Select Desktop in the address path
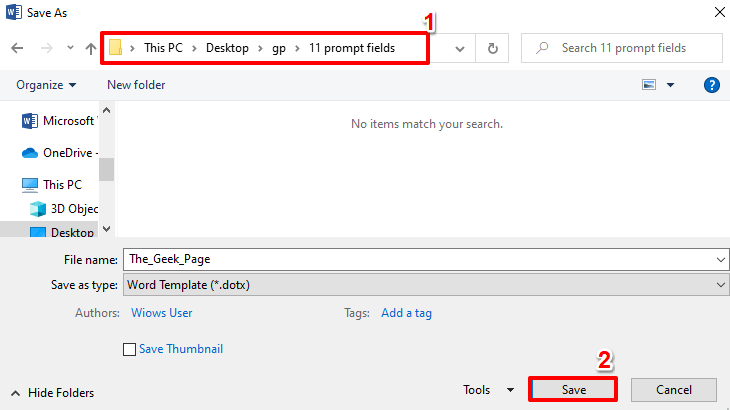 [227, 48]
